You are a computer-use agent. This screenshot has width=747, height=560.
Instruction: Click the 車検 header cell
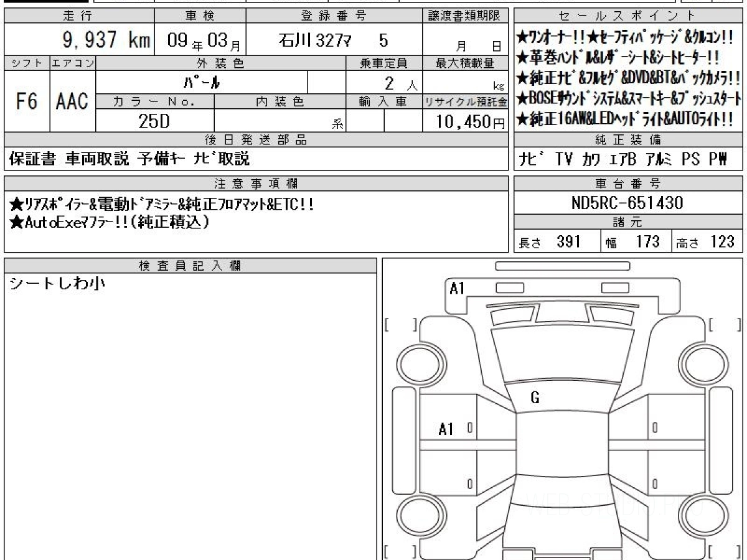[200, 16]
